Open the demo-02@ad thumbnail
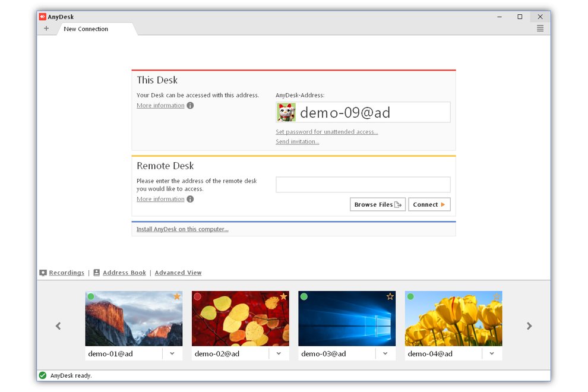Viewport: 588px width, 392px height. click(241, 318)
